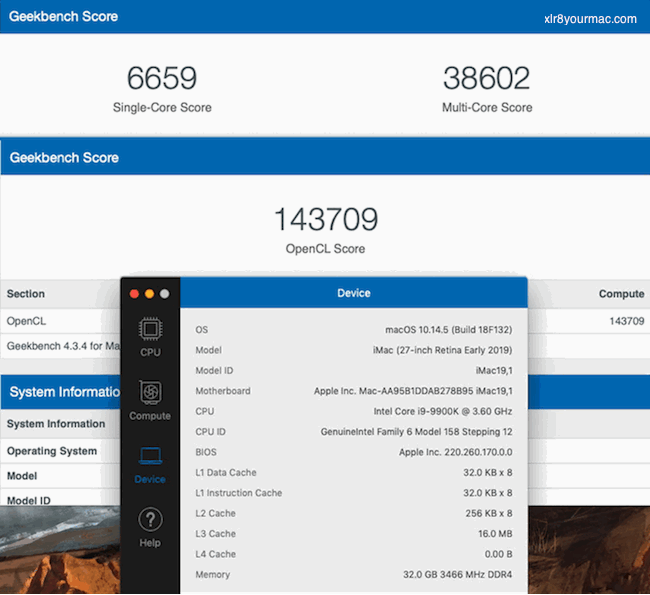Minimize the Device window with yellow button
This screenshot has width=650, height=595.
[149, 294]
